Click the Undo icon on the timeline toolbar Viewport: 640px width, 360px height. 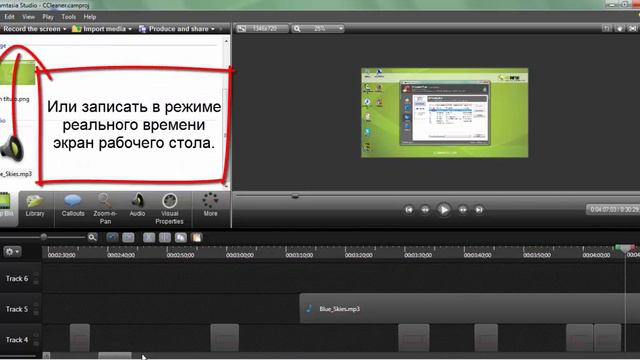(112, 238)
